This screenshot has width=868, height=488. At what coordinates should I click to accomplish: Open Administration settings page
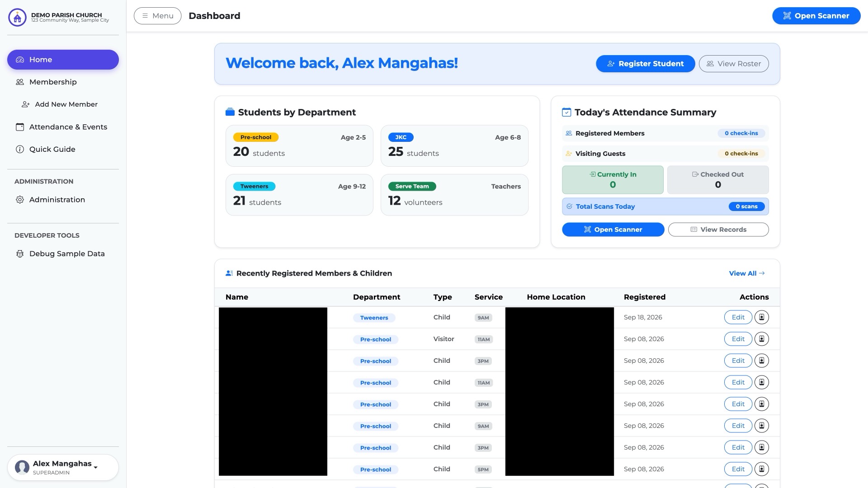(x=63, y=200)
